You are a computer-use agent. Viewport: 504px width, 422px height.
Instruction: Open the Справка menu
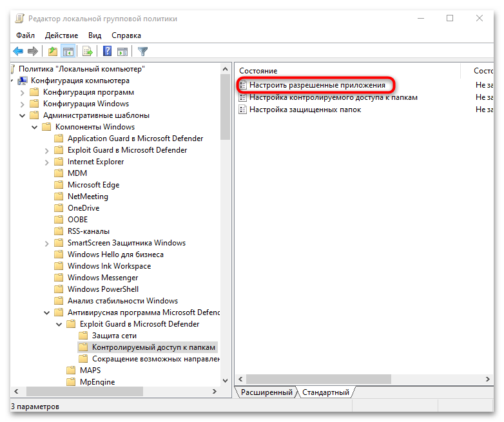coord(126,35)
